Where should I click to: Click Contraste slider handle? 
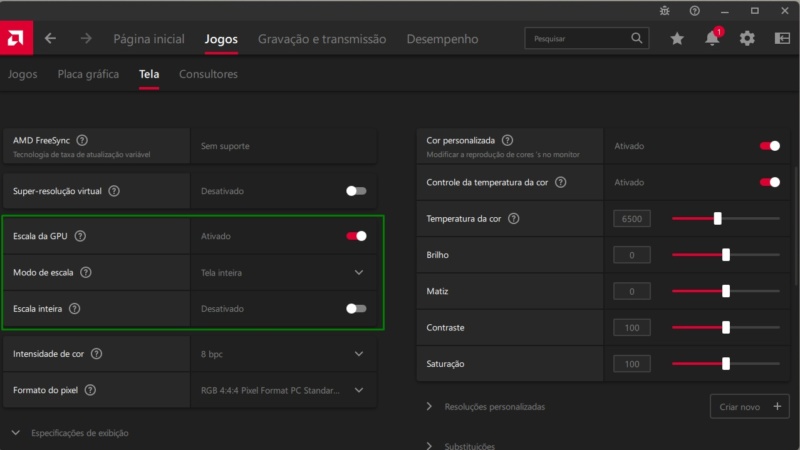pos(726,328)
